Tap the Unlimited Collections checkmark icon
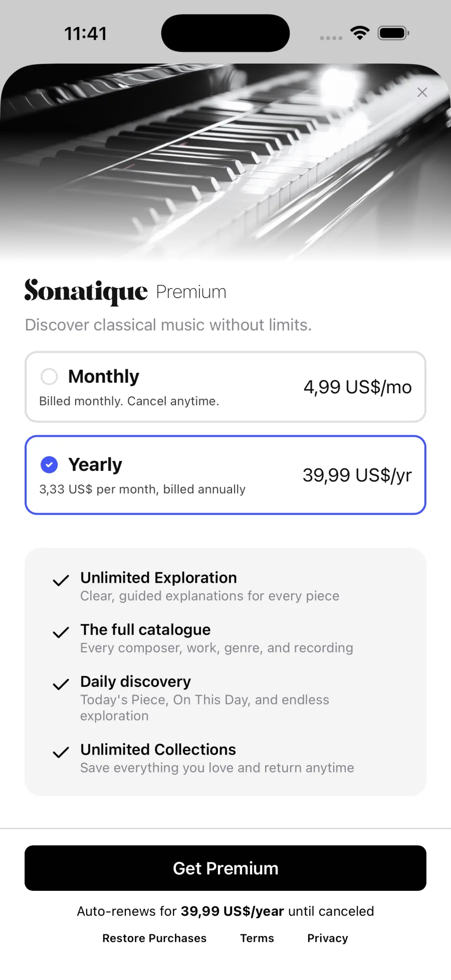The height and width of the screenshot is (980, 451). 61,752
